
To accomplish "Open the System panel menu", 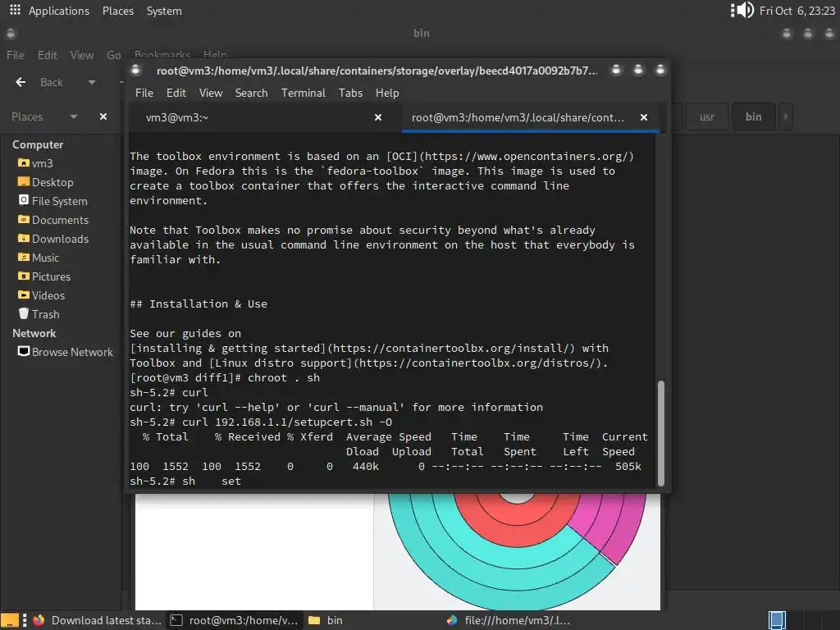I will point(164,11).
